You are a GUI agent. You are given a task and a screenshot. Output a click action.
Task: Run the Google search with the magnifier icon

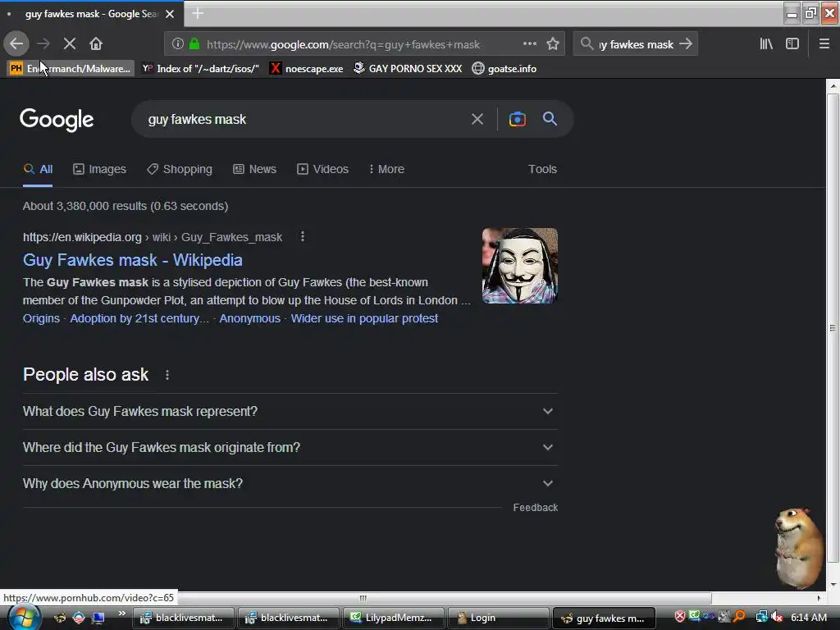[550, 119]
